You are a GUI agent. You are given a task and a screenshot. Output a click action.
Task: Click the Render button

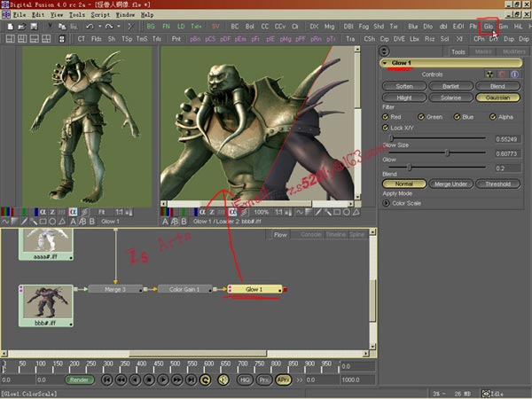(79, 379)
